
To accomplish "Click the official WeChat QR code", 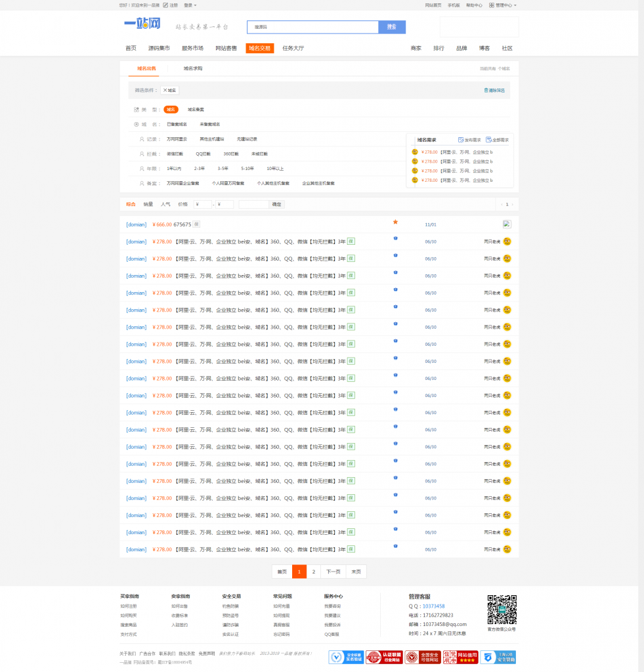I will tap(502, 610).
